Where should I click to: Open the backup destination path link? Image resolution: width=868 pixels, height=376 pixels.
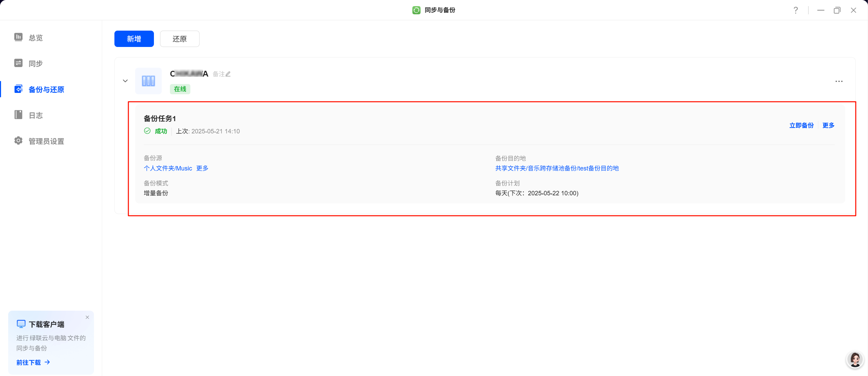pos(557,168)
